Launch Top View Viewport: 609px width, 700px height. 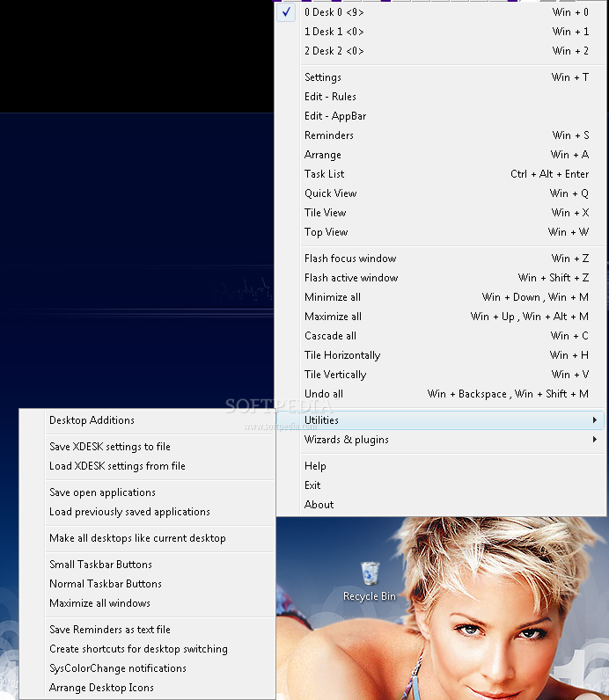[440, 232]
